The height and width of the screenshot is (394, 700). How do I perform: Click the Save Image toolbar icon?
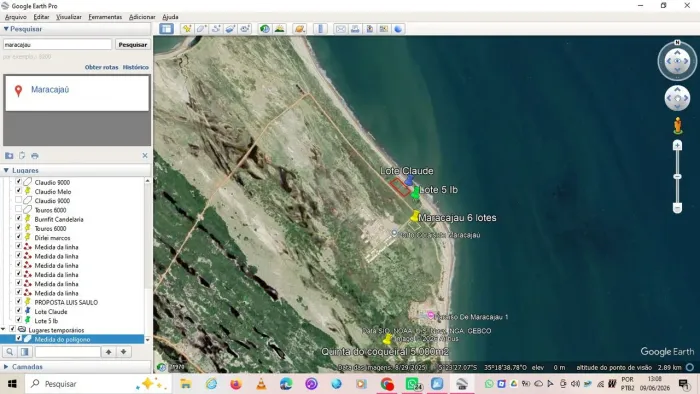tap(370, 29)
